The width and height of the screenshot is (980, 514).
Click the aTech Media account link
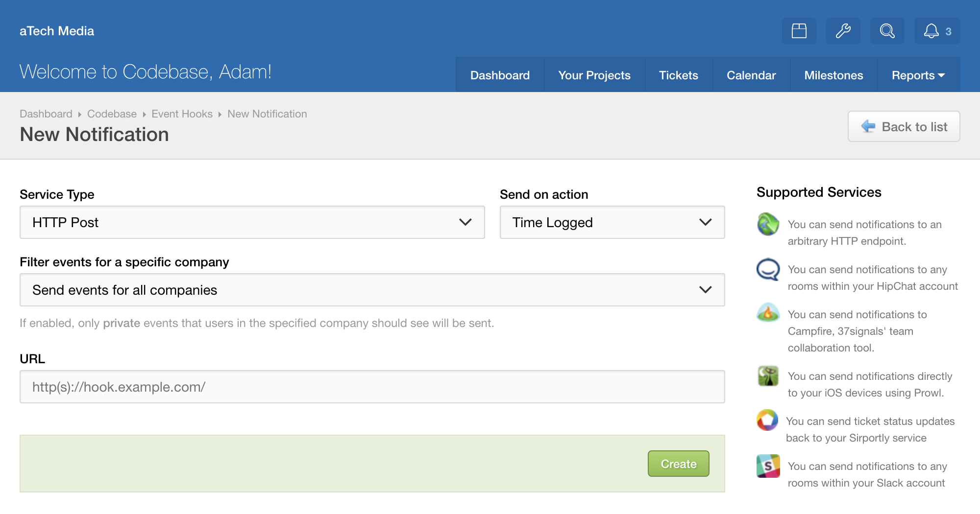point(57,31)
